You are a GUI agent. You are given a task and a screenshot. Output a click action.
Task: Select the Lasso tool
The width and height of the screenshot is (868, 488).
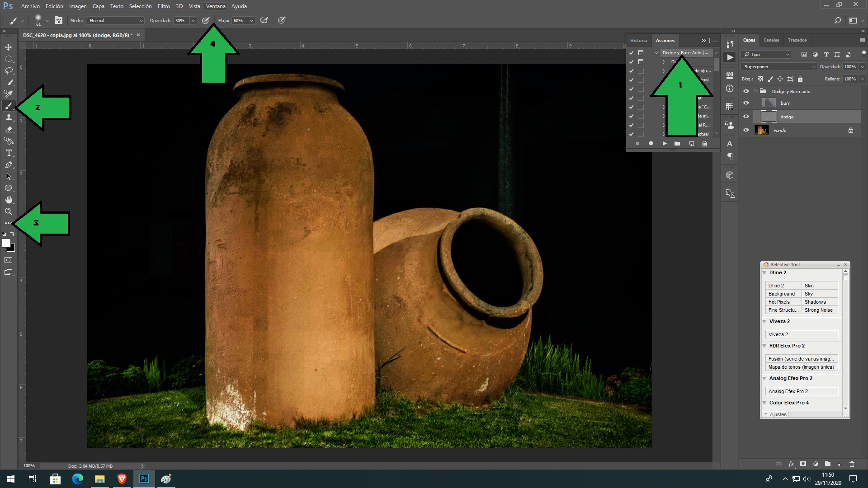coord(9,70)
